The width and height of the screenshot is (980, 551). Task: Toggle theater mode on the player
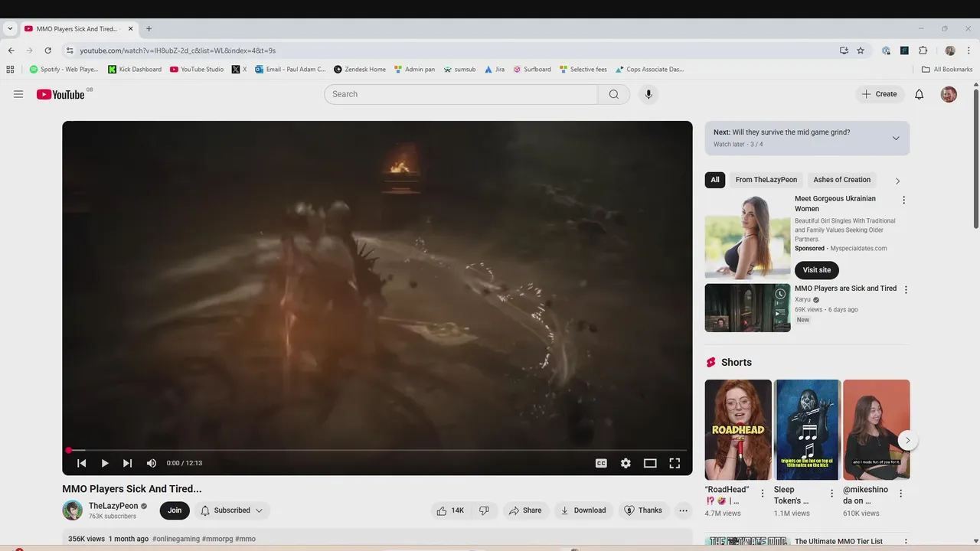tap(650, 463)
